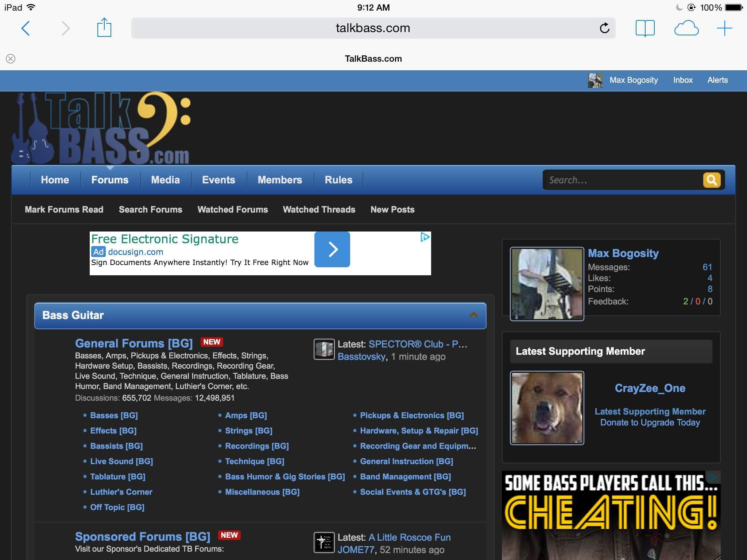Open latest thread A Little Roscoe Fun
Viewport: 747px width, 560px height.
tap(410, 537)
